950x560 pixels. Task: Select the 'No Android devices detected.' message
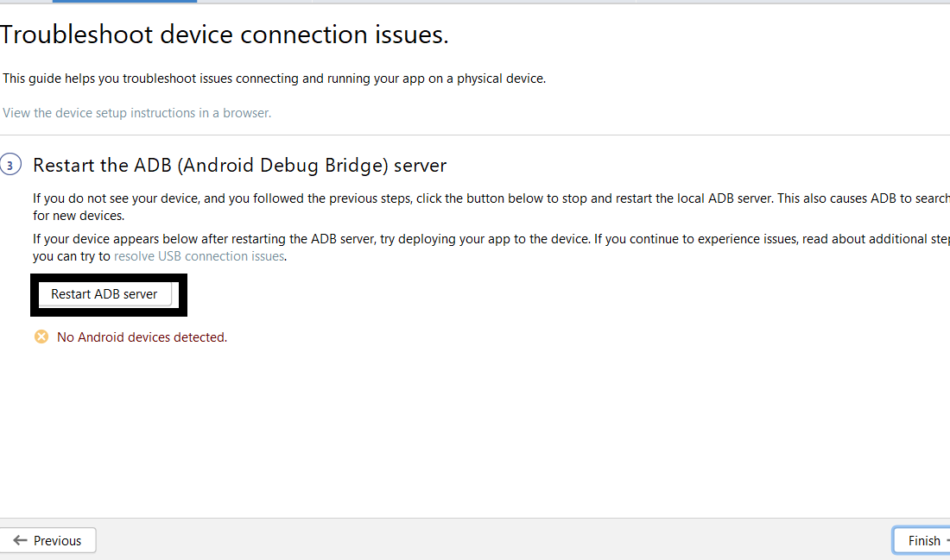[x=142, y=337]
